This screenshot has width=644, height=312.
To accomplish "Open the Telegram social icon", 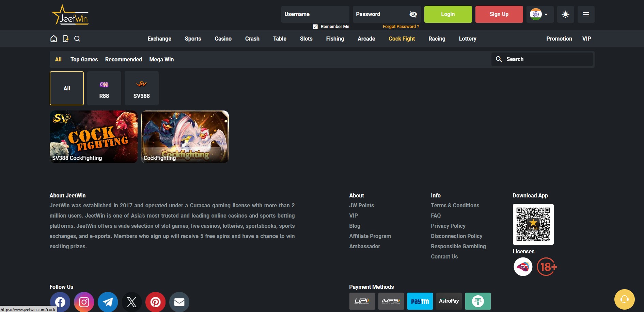I will [x=108, y=302].
